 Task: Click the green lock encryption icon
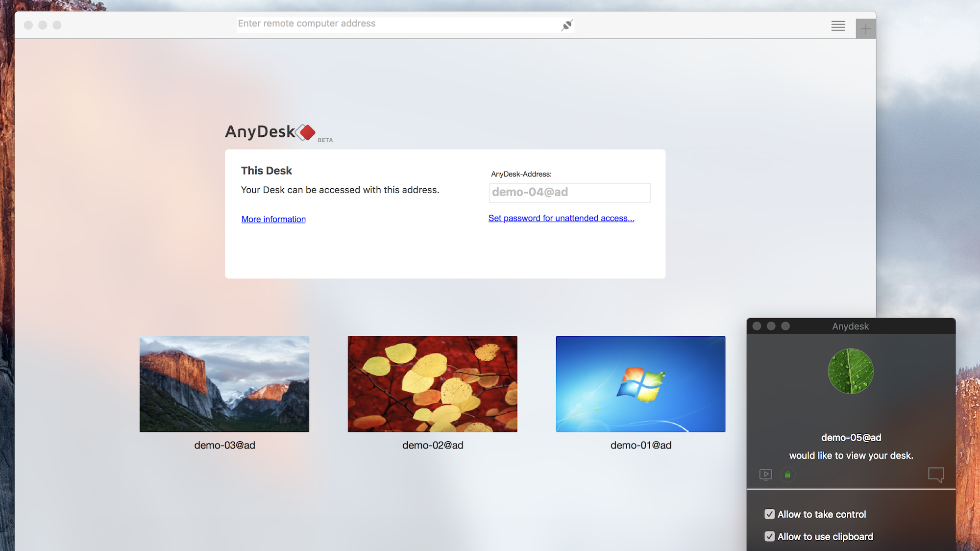[x=787, y=475]
